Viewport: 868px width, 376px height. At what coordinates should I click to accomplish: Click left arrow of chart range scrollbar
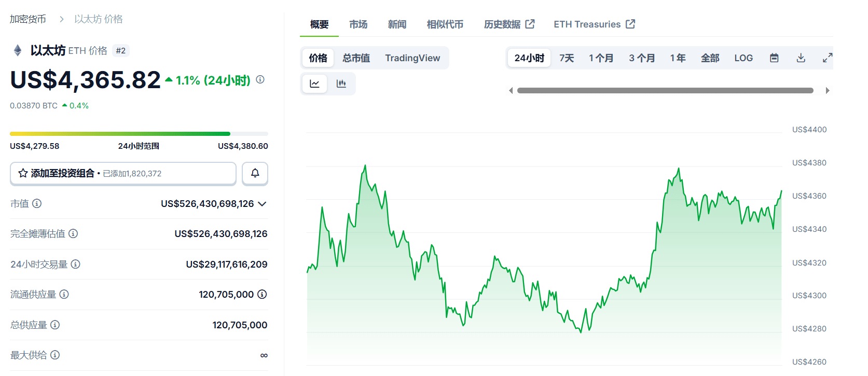pos(511,90)
